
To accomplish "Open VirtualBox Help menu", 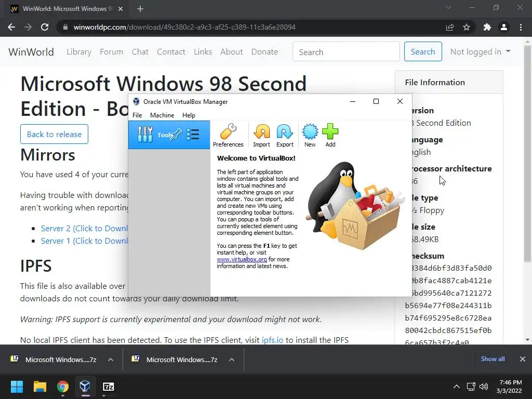I will point(189,115).
